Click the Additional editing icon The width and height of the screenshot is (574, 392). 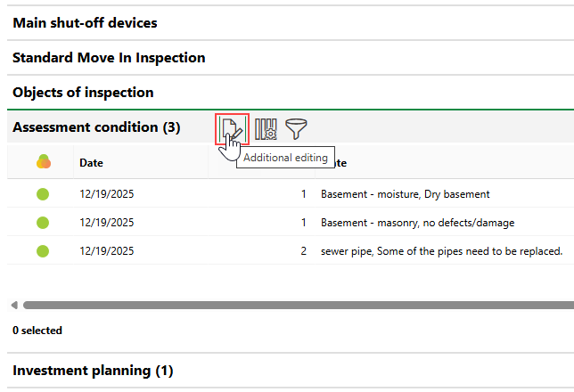[232, 129]
